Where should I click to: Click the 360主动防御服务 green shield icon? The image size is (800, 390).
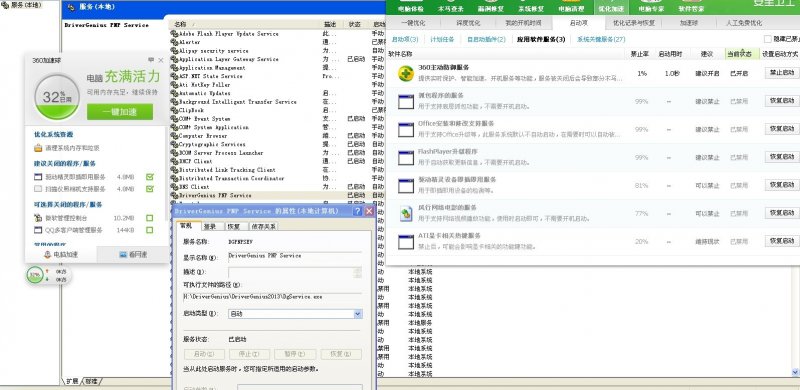(406, 74)
